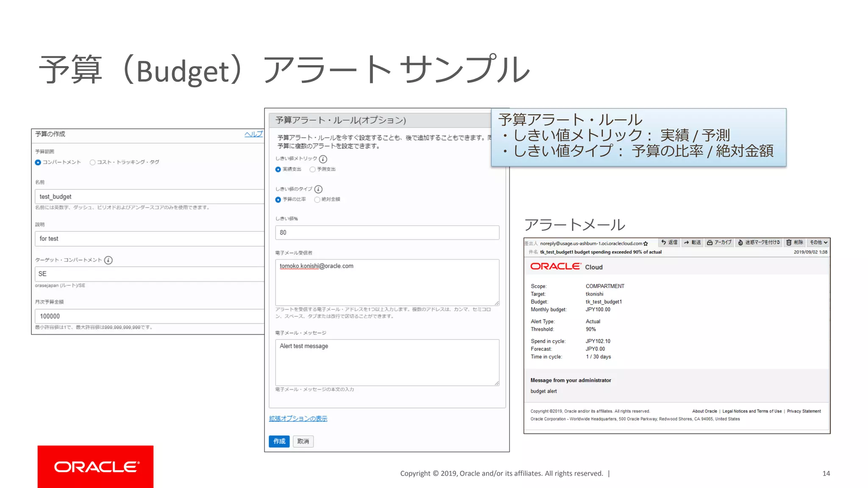This screenshot has width=868, height=488.
Task: Click the Actual alert type value
Action: tap(593, 322)
